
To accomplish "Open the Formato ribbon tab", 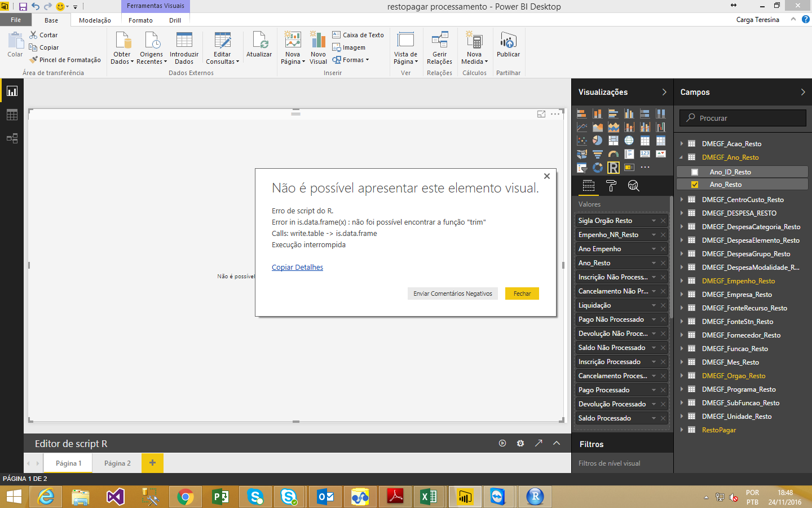I will [140, 20].
